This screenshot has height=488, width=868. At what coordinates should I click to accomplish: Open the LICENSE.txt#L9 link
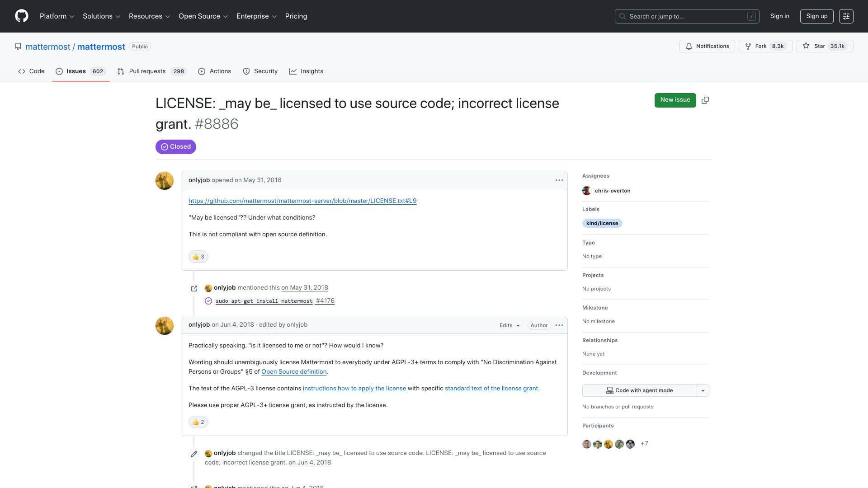(302, 201)
